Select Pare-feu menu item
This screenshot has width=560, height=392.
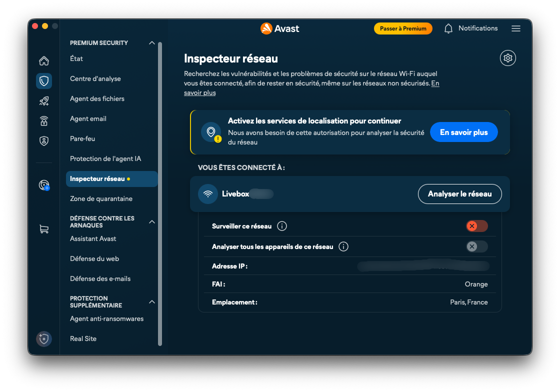(82, 138)
